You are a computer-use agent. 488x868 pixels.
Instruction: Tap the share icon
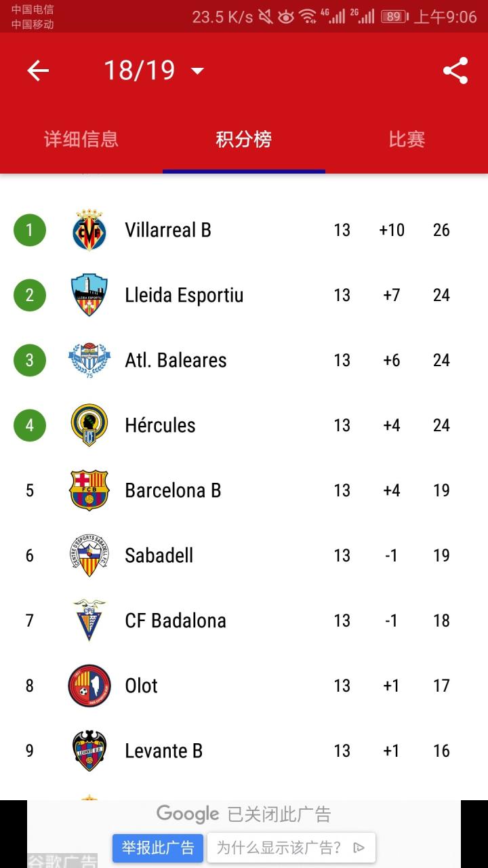[455, 71]
